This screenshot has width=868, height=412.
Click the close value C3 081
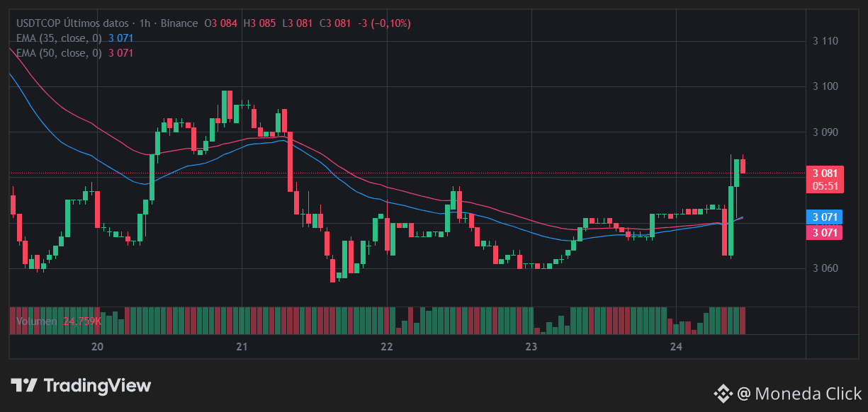click(x=335, y=23)
